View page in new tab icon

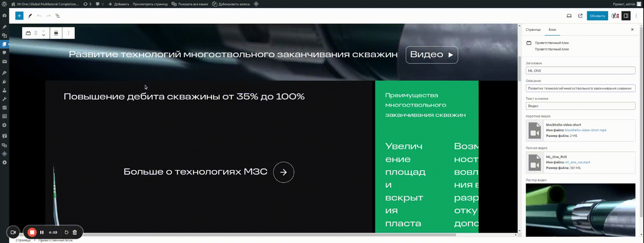(580, 16)
